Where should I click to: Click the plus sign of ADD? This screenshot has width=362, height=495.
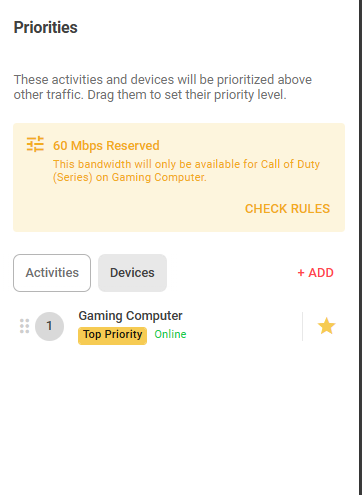(x=301, y=273)
